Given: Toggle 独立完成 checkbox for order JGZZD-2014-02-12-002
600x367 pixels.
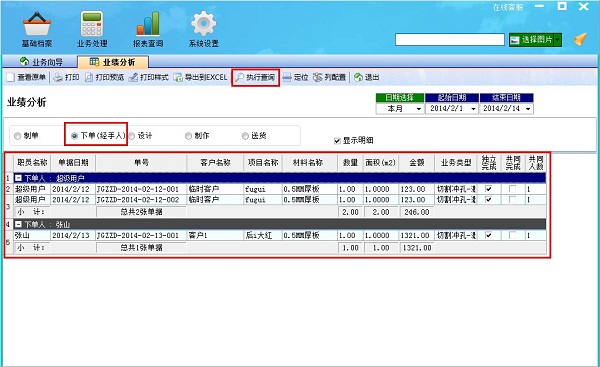Looking at the screenshot, I should tap(489, 199).
